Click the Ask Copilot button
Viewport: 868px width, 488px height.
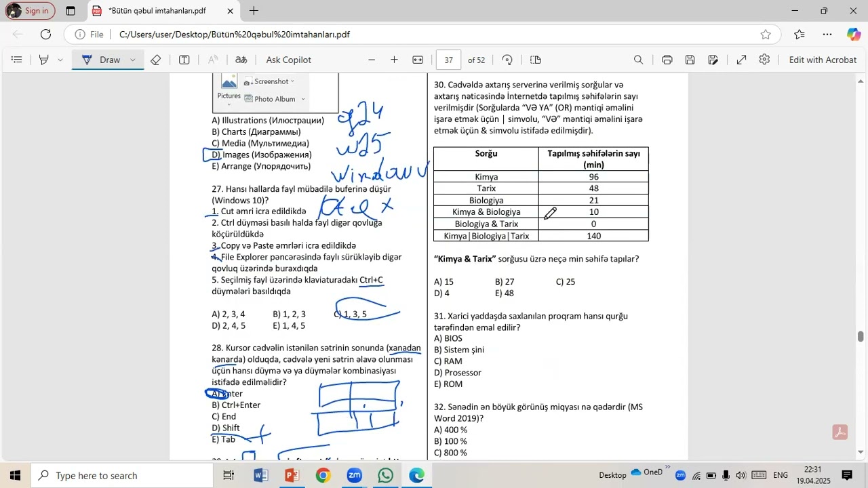[x=289, y=60]
